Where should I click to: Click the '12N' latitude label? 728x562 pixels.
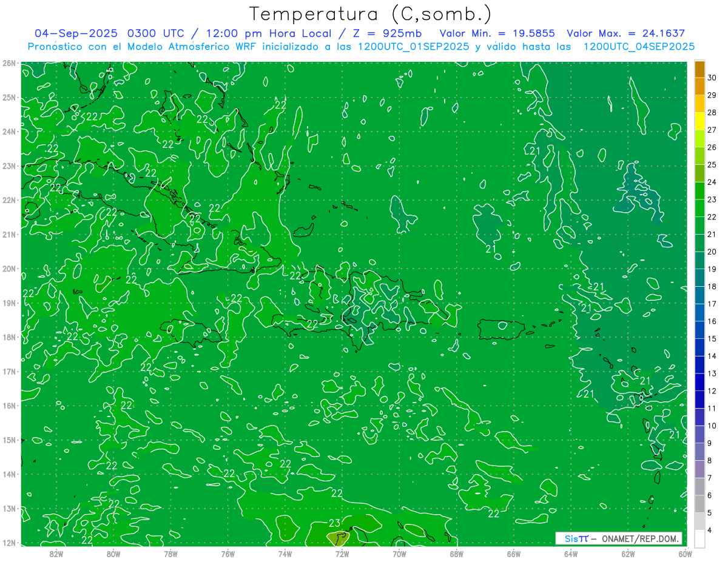[9, 543]
